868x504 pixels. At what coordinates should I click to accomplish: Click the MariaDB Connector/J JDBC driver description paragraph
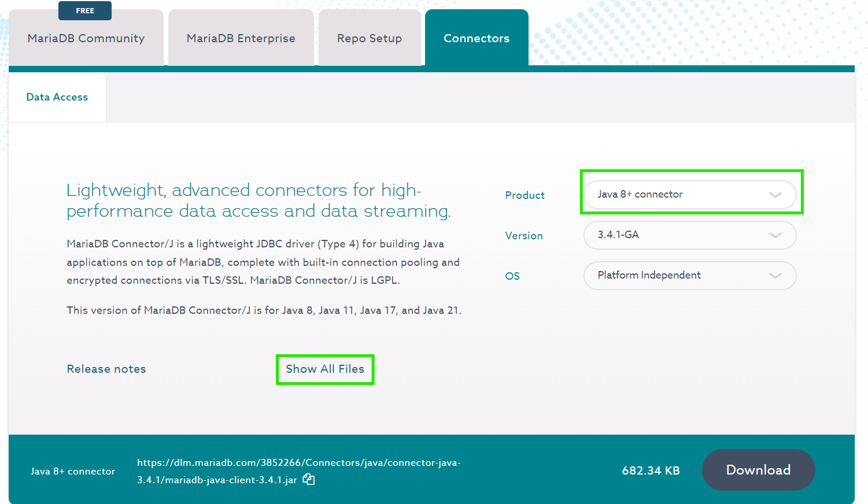[x=263, y=262]
